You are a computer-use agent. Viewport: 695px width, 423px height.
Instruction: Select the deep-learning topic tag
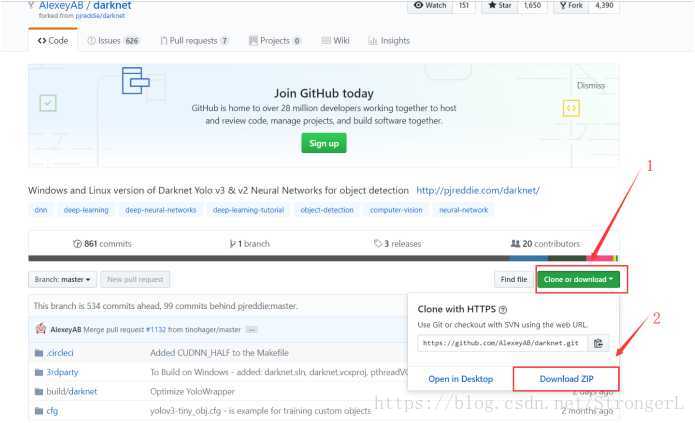click(86, 210)
